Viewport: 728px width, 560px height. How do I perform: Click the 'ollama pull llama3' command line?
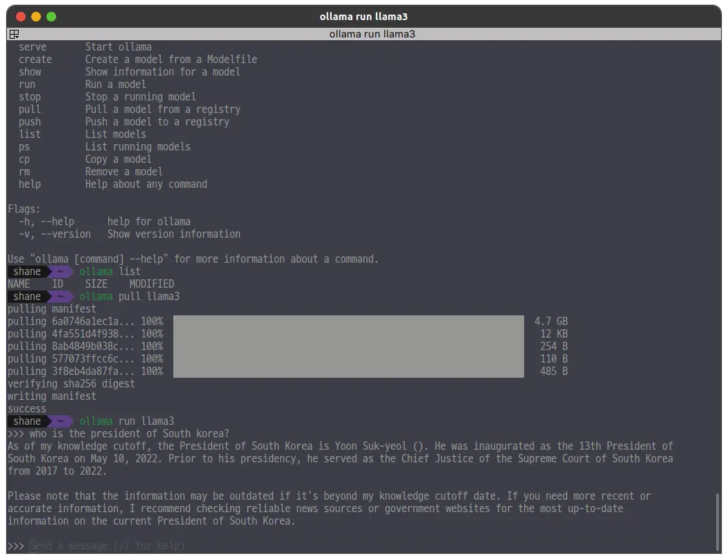tap(130, 297)
